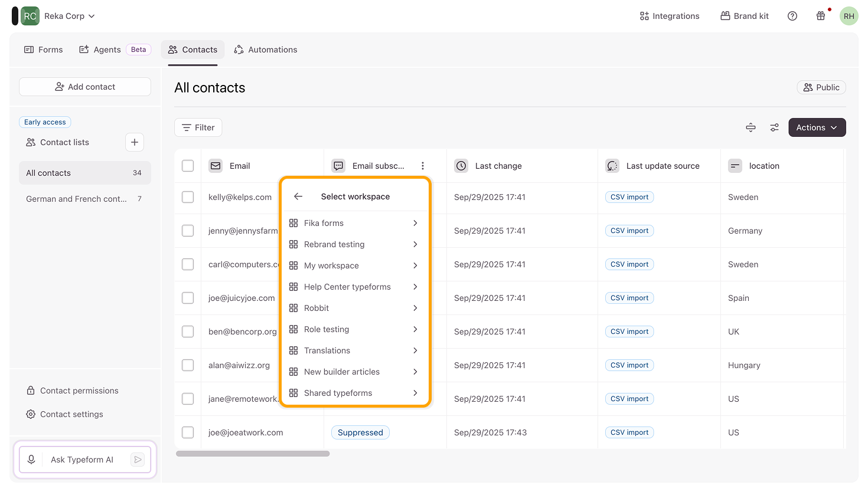Screen dimensions: 868x492
Task: Expand the Robbit chevron
Action: (x=415, y=308)
